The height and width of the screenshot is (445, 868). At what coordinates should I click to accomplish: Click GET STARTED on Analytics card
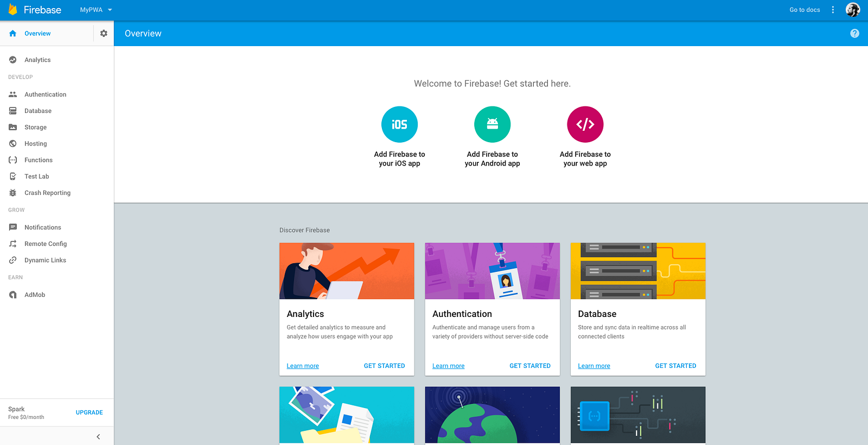pos(384,366)
